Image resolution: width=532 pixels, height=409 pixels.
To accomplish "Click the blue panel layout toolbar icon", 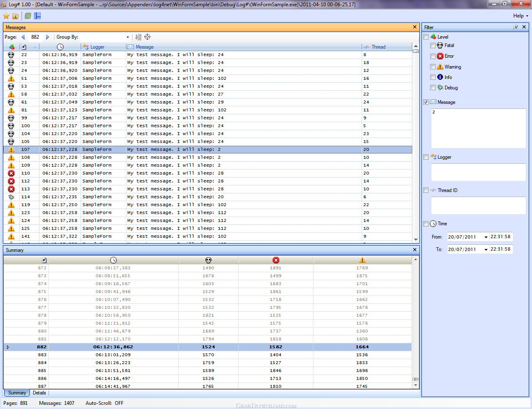I will click(37, 16).
